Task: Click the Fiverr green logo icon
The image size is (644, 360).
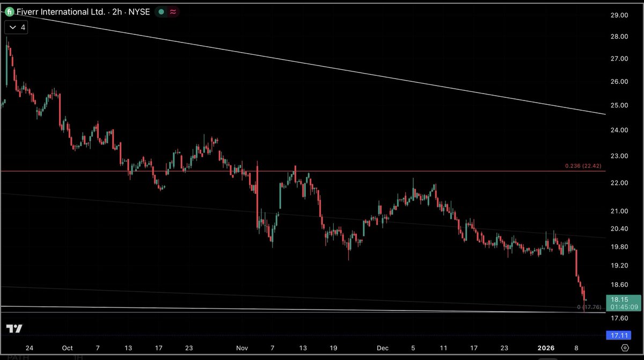Action: point(9,11)
